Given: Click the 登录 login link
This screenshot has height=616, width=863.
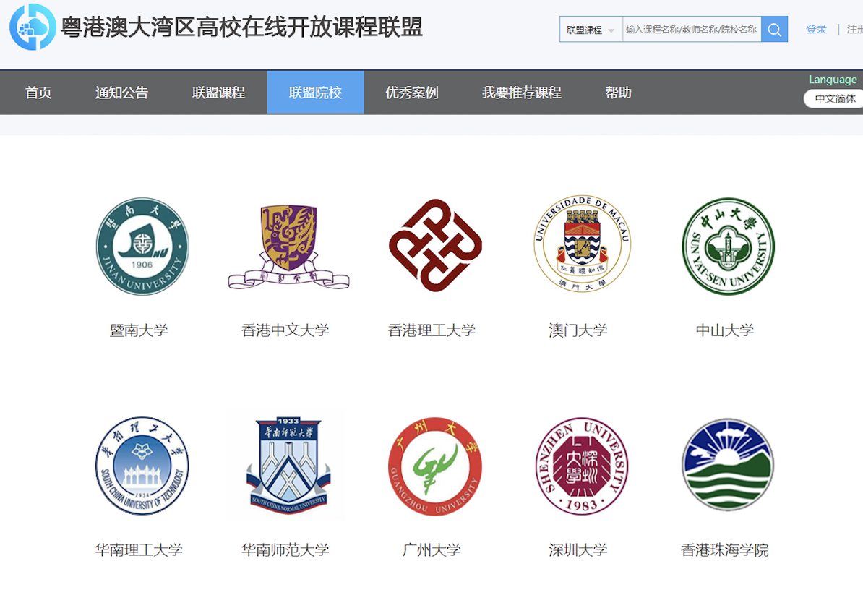Looking at the screenshot, I should (816, 30).
